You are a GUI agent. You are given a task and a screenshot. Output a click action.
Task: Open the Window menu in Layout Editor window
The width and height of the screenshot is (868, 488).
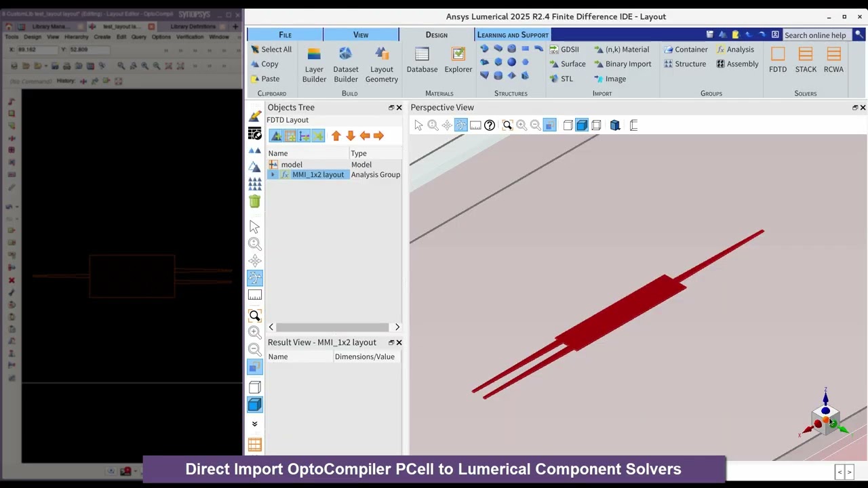(218, 37)
